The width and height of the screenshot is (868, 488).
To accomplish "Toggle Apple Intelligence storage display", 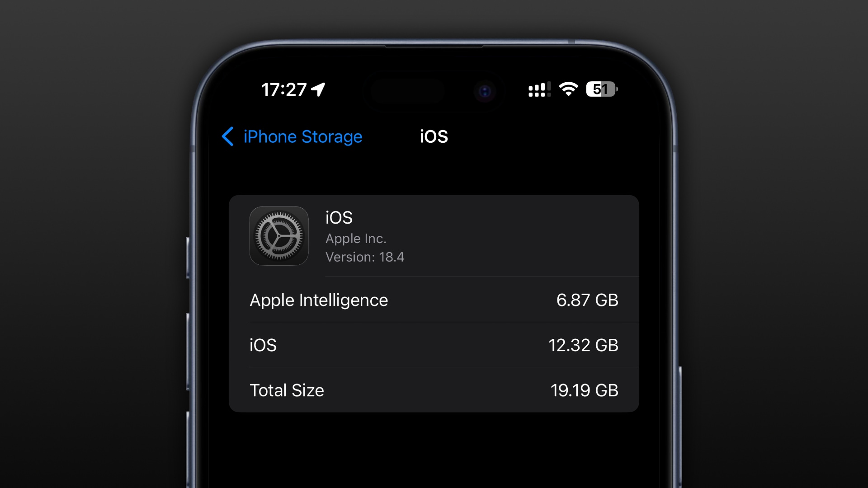I will 434,300.
